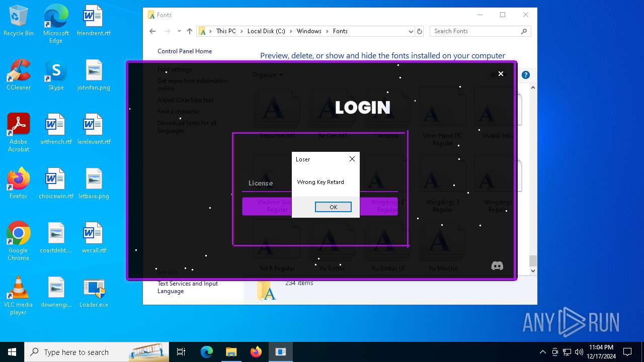Click the Fonts window vertical scrollbar thumb
This screenshot has height=362, width=644.
pos(533,261)
